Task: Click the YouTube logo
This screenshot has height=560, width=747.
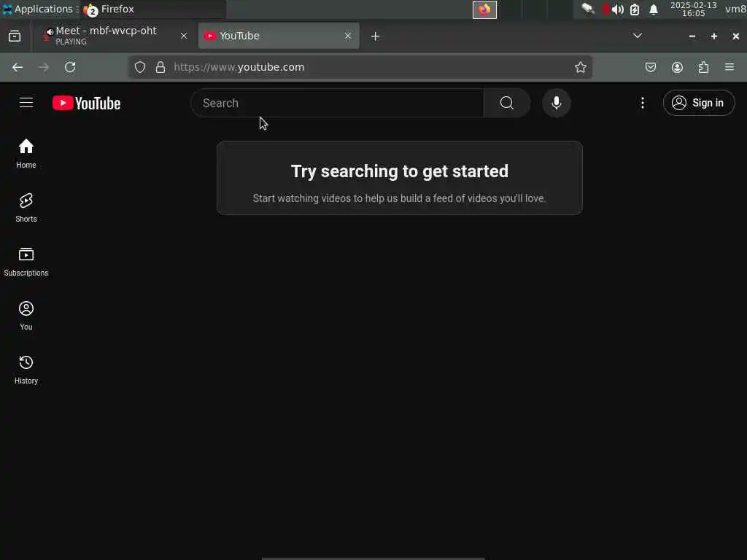Action: coord(86,104)
